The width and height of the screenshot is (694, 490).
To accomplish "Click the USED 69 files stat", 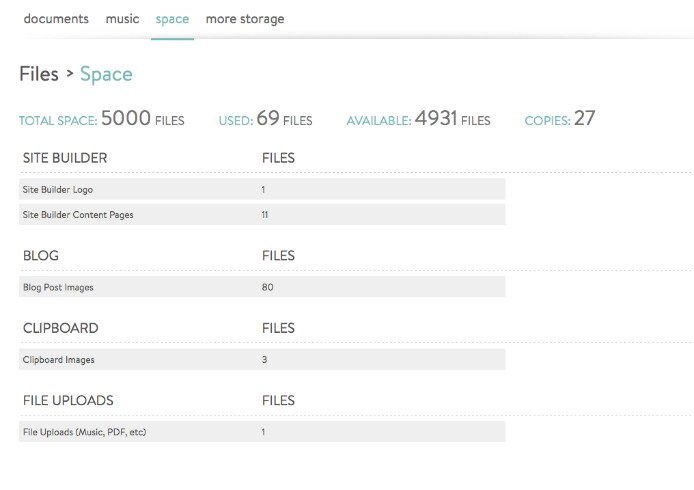I will point(266,119).
